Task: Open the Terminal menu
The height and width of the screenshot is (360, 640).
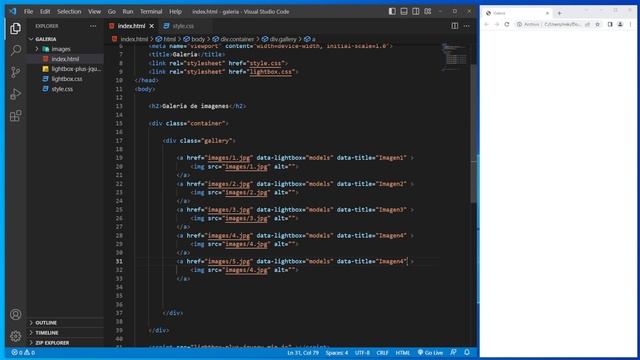Action: (151, 11)
